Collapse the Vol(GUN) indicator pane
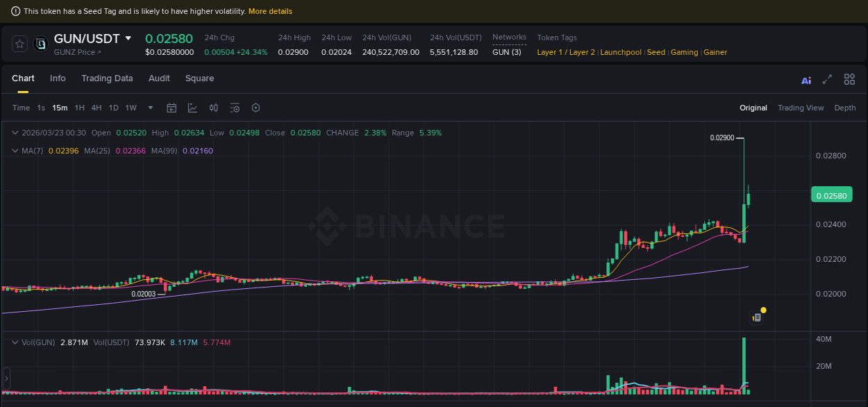 point(14,342)
